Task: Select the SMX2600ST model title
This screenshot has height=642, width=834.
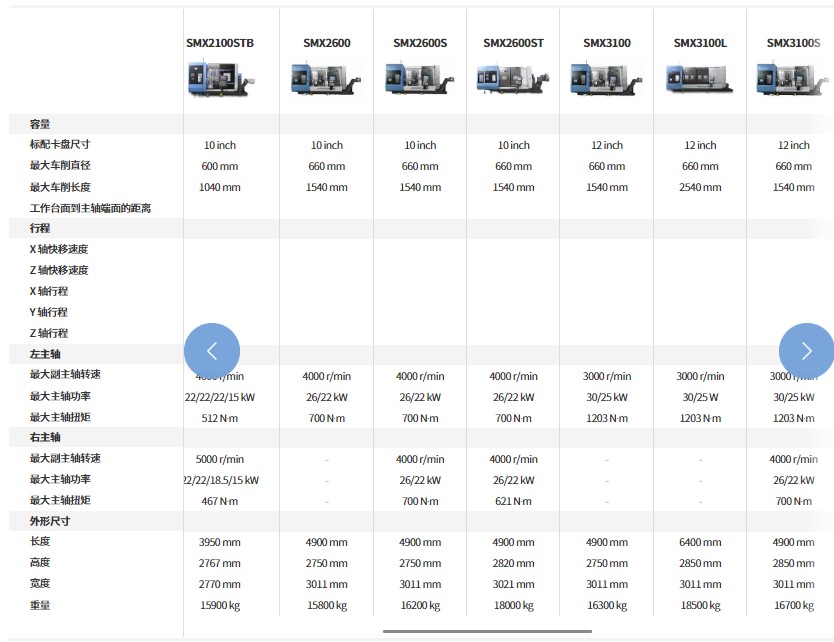Action: tap(513, 43)
